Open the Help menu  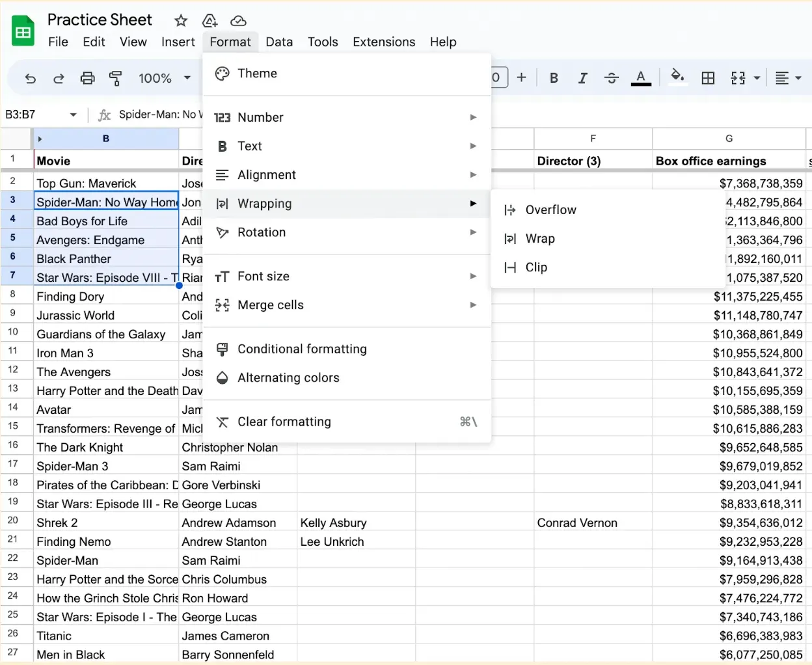(443, 42)
